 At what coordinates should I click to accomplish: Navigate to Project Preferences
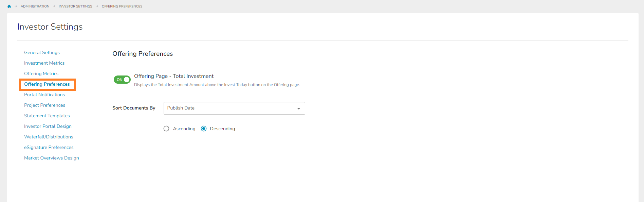[x=44, y=105]
